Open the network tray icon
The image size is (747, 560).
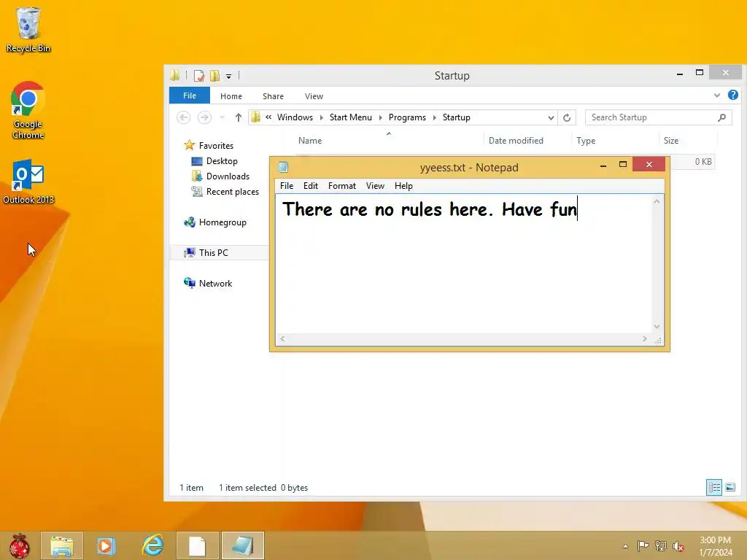(x=661, y=545)
